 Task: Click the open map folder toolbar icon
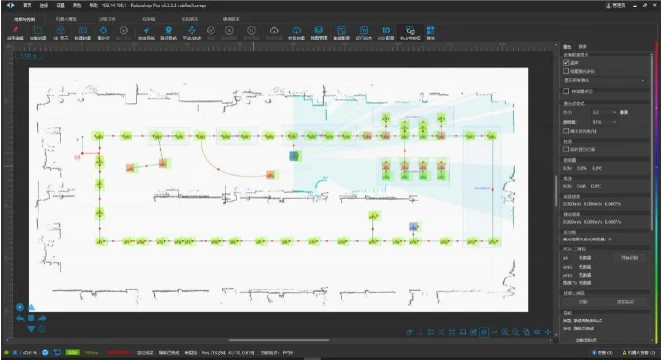click(38, 30)
